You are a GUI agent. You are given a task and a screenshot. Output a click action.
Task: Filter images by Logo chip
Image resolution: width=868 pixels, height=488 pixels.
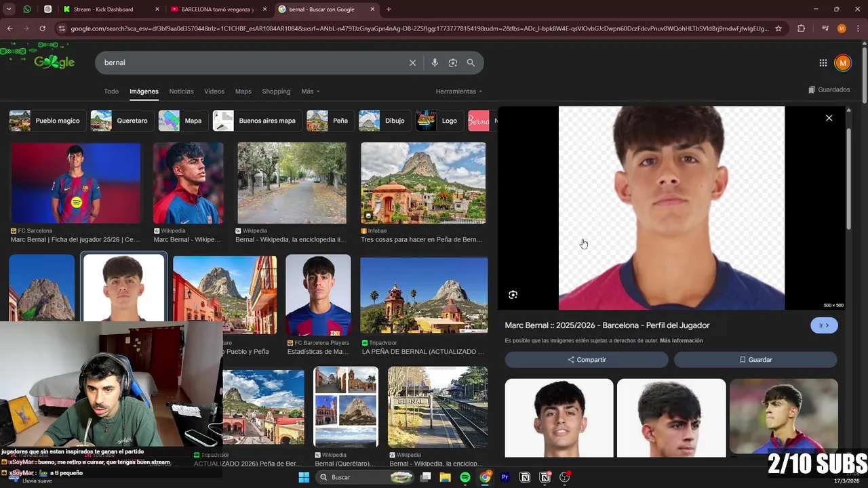tap(439, 121)
